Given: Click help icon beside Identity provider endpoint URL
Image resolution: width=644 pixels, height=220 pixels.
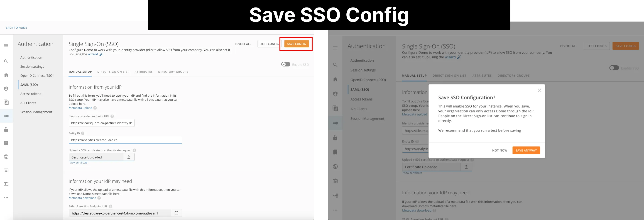Looking at the screenshot, I should pyautogui.click(x=112, y=116).
